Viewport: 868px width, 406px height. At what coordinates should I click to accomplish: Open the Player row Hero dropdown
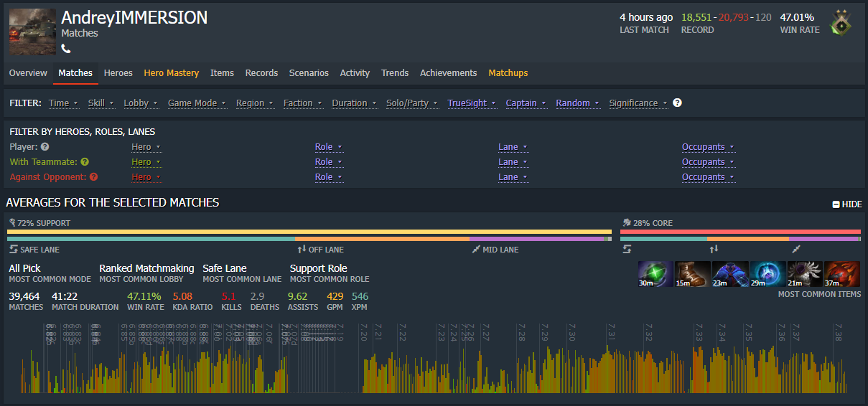point(146,147)
